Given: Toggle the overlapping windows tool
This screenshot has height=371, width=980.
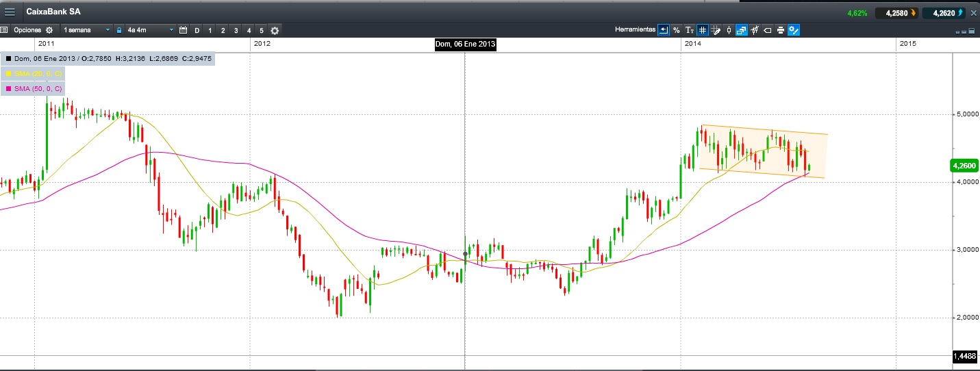Looking at the screenshot, I should pos(742,30).
